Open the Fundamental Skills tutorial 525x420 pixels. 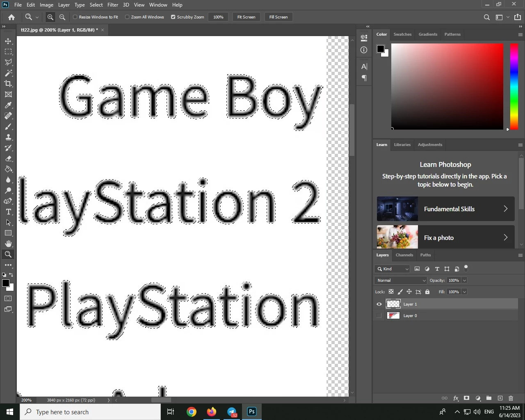tap(446, 209)
